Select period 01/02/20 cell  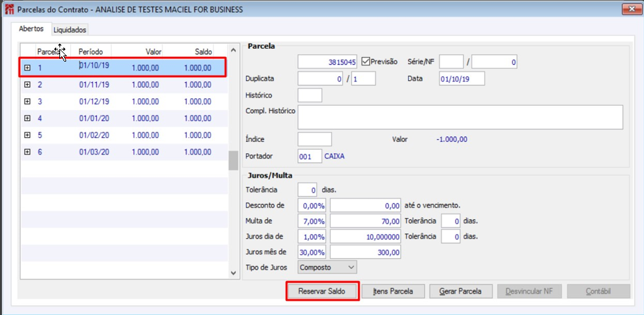tap(94, 135)
